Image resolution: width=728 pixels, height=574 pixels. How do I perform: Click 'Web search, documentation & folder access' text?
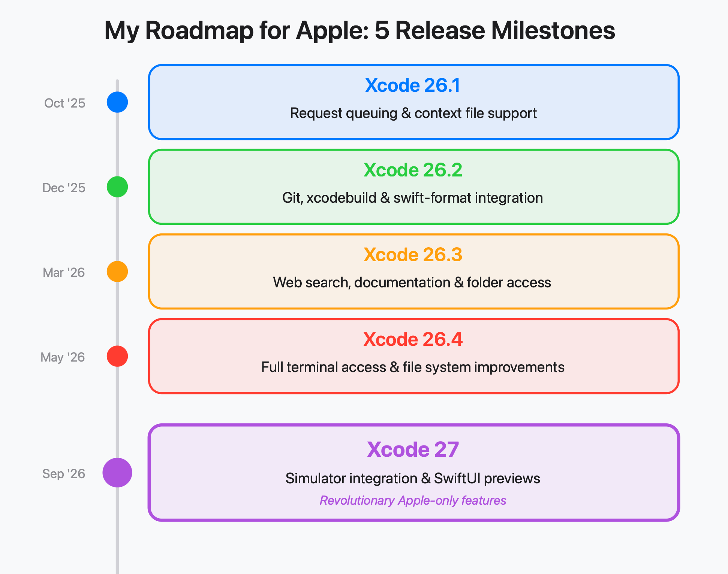[x=412, y=283]
